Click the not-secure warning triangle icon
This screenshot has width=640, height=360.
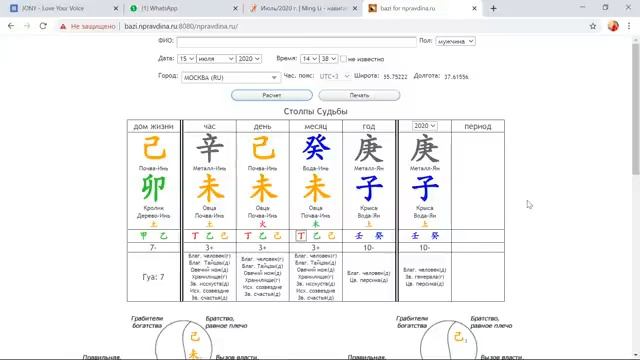click(62, 27)
